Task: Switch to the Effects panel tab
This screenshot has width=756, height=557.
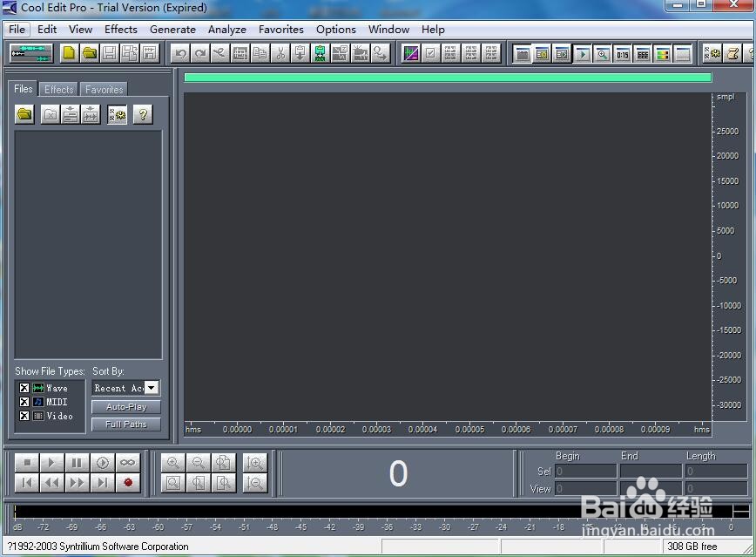Action: [59, 89]
